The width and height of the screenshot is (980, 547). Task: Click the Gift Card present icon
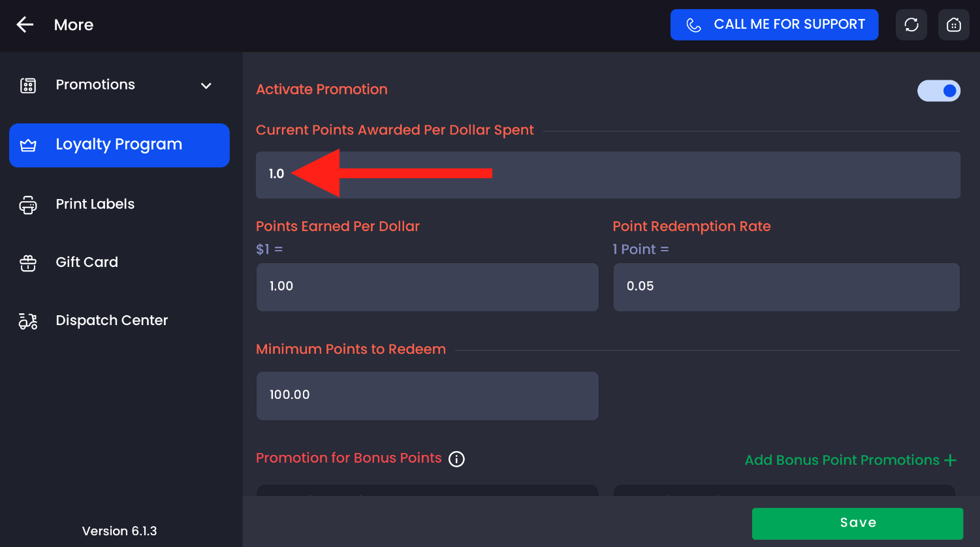pos(28,262)
